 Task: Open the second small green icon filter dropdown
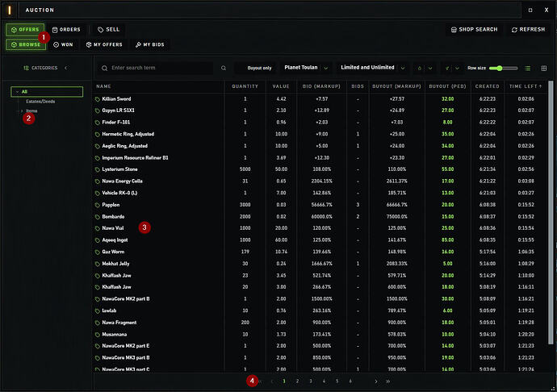point(452,69)
